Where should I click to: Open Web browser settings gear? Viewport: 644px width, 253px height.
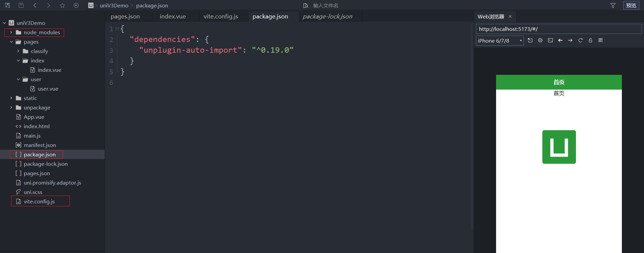pyautogui.click(x=540, y=40)
